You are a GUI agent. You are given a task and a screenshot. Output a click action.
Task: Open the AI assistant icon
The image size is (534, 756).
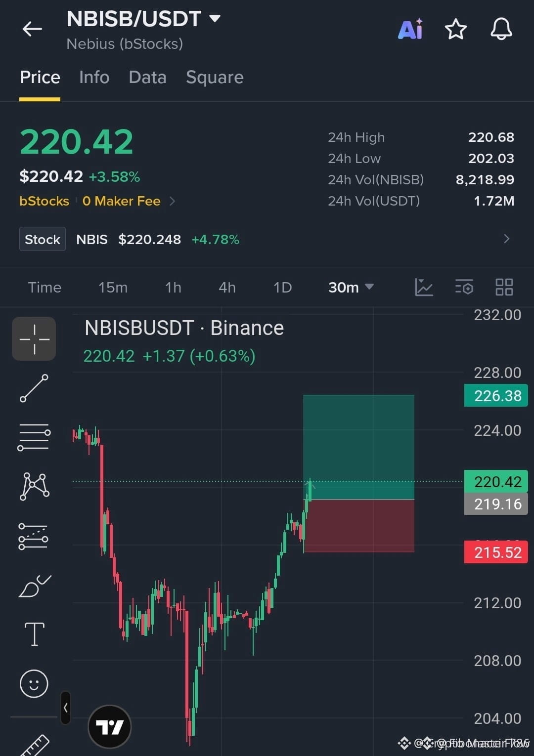point(410,29)
